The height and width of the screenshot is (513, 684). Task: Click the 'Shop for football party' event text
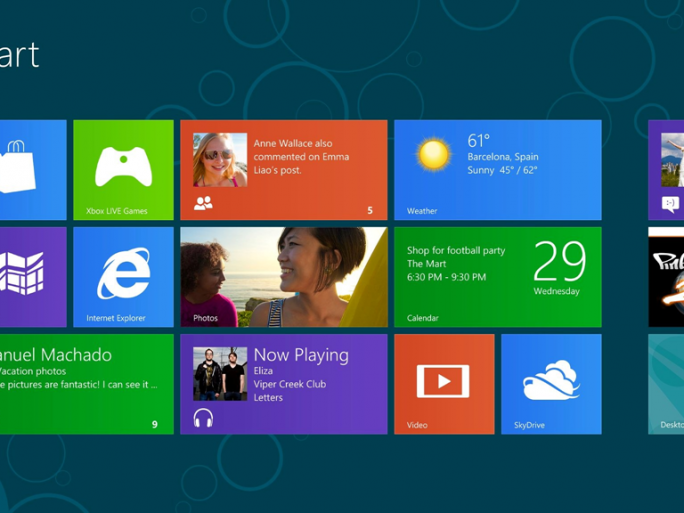click(456, 250)
